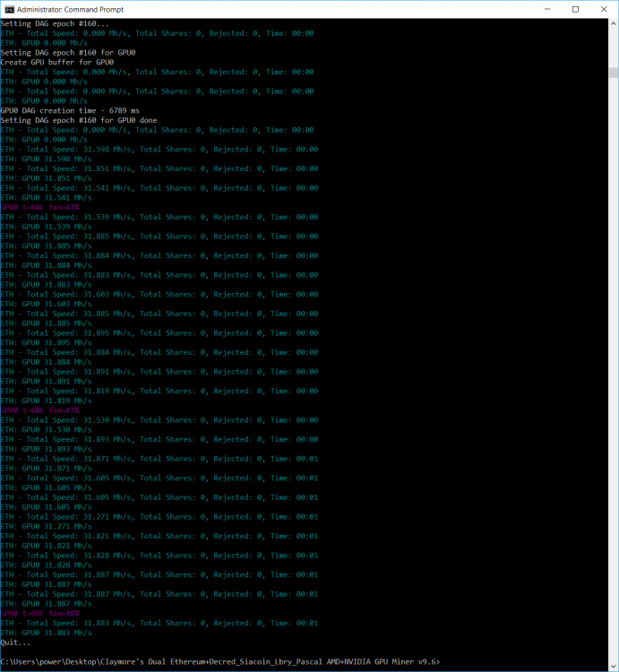Click the scrollbar down arrow
The image size is (619, 672).
pos(613,666)
